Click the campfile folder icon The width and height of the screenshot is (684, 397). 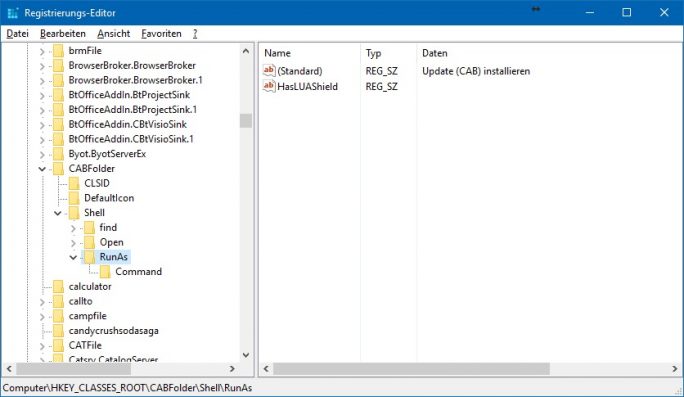pyautogui.click(x=58, y=316)
